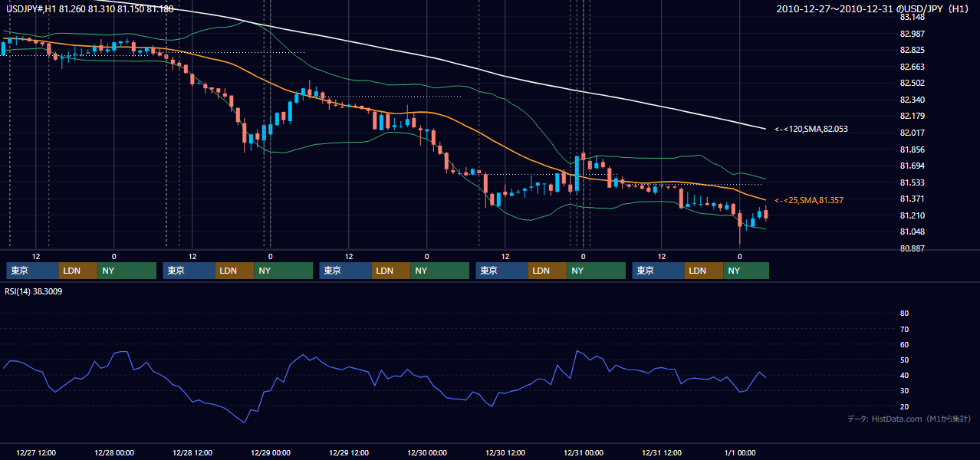
Task: Click price axis value 83.148
Action: (x=911, y=18)
